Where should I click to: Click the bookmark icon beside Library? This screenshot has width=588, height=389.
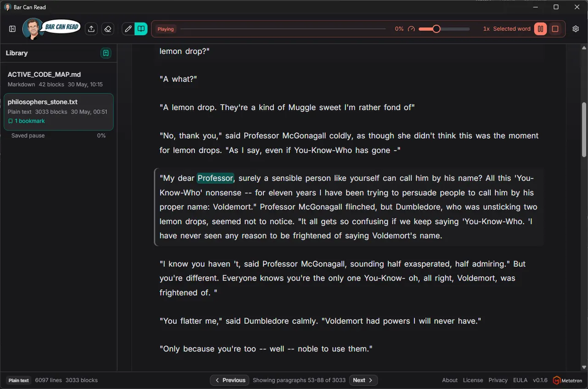106,53
